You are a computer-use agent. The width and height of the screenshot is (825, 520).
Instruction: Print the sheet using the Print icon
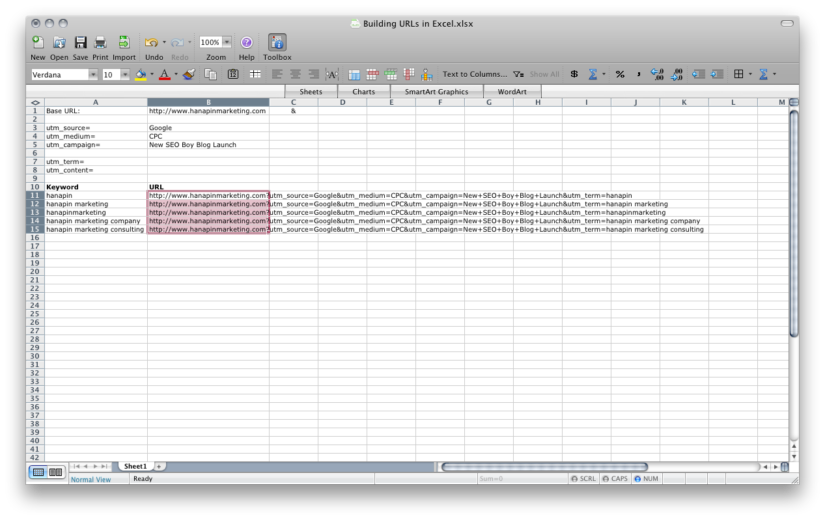pyautogui.click(x=100, y=43)
